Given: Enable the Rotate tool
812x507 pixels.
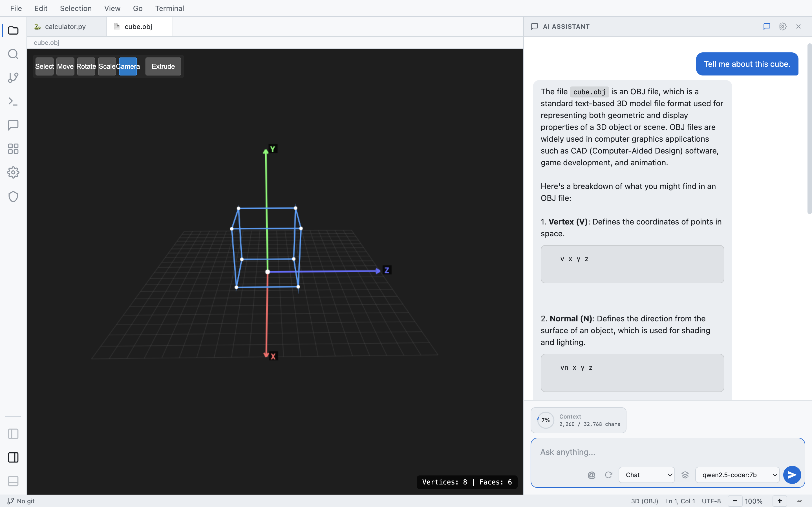Looking at the screenshot, I should point(86,66).
